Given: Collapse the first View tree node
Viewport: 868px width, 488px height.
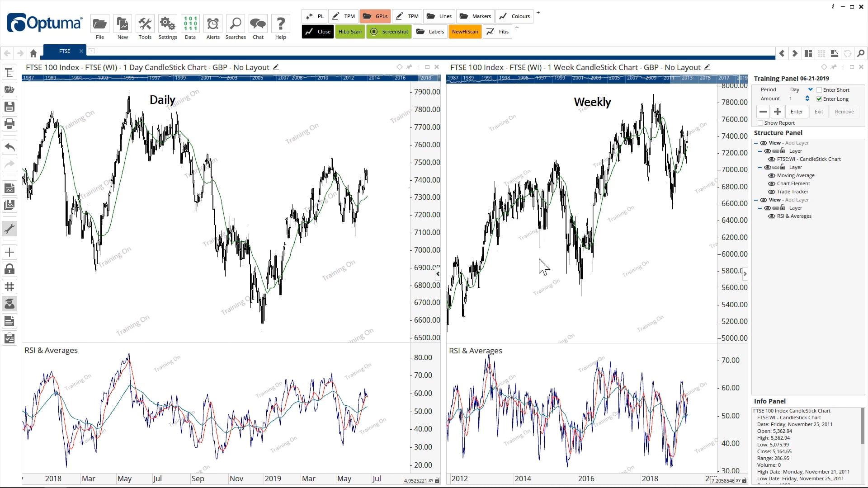Looking at the screenshot, I should 756,143.
